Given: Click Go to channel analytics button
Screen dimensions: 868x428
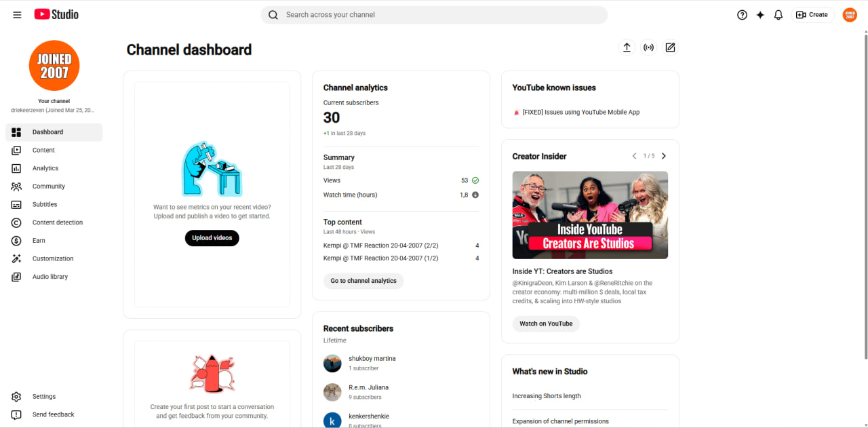Looking at the screenshot, I should pyautogui.click(x=363, y=281).
